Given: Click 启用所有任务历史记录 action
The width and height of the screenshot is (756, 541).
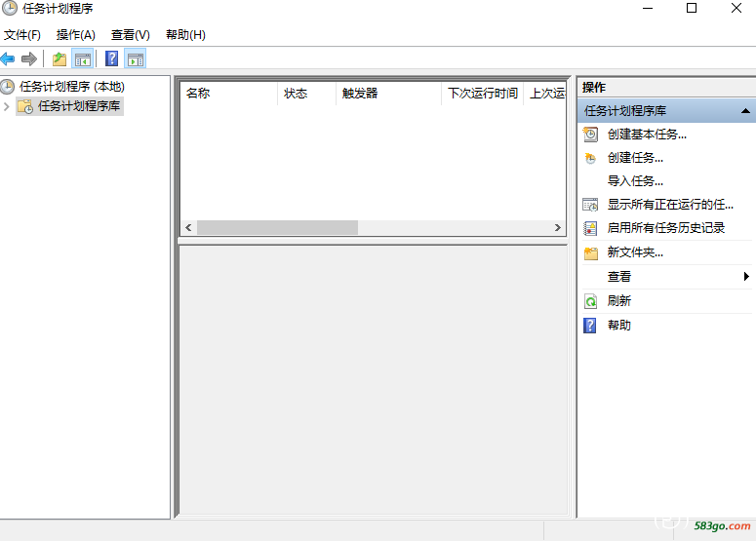Looking at the screenshot, I should tap(666, 228).
